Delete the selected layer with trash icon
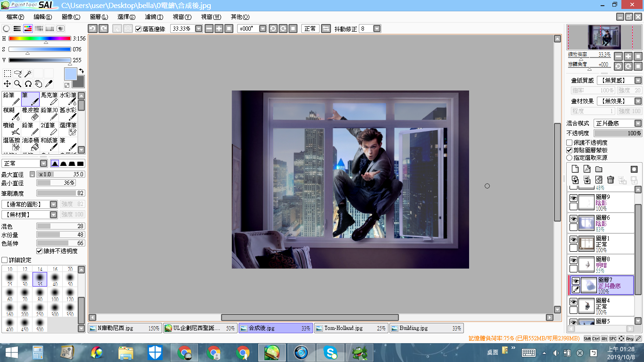This screenshot has width=644, height=362. pyautogui.click(x=611, y=180)
